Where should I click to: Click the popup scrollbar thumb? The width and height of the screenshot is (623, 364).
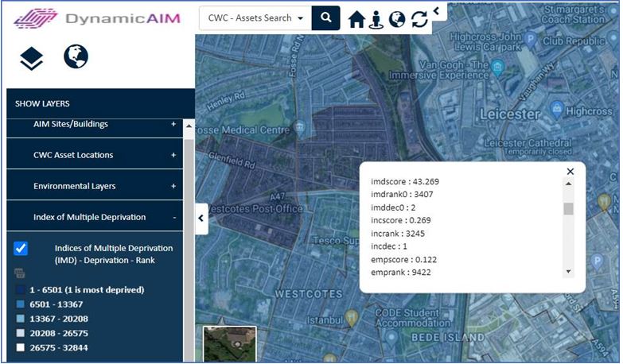569,209
